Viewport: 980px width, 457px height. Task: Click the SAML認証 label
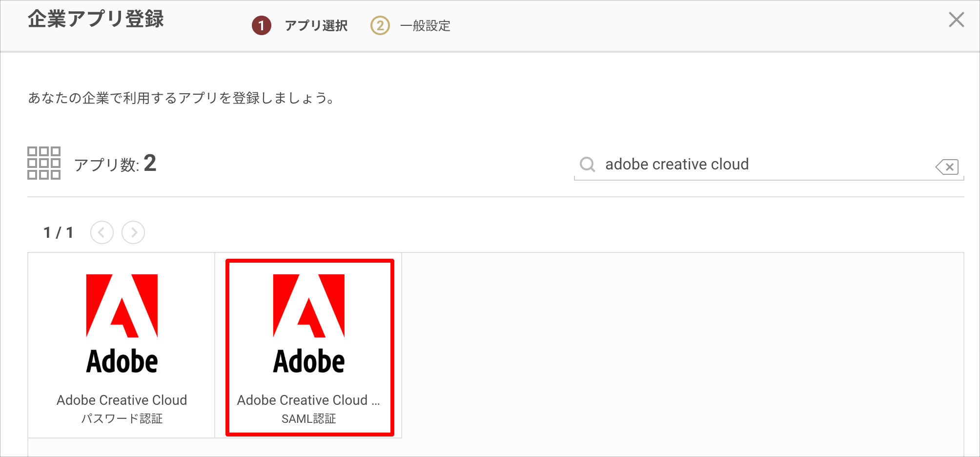click(x=309, y=418)
